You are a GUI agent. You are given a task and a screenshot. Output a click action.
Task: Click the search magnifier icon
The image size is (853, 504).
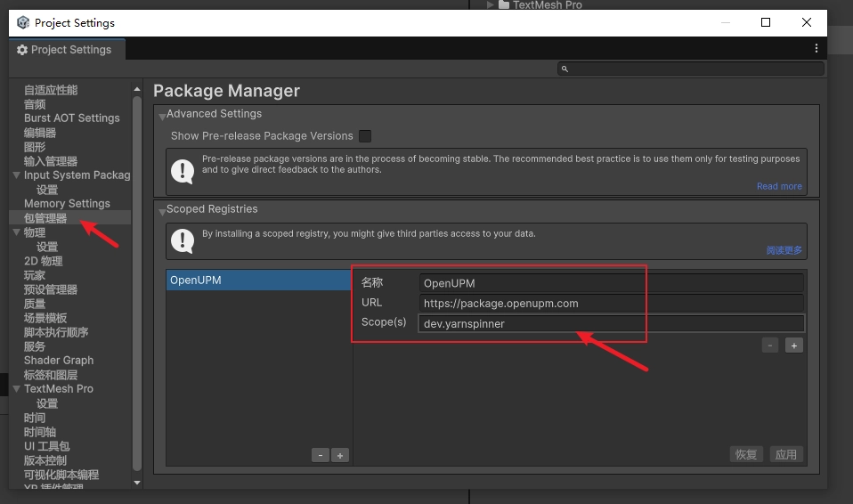(x=565, y=69)
